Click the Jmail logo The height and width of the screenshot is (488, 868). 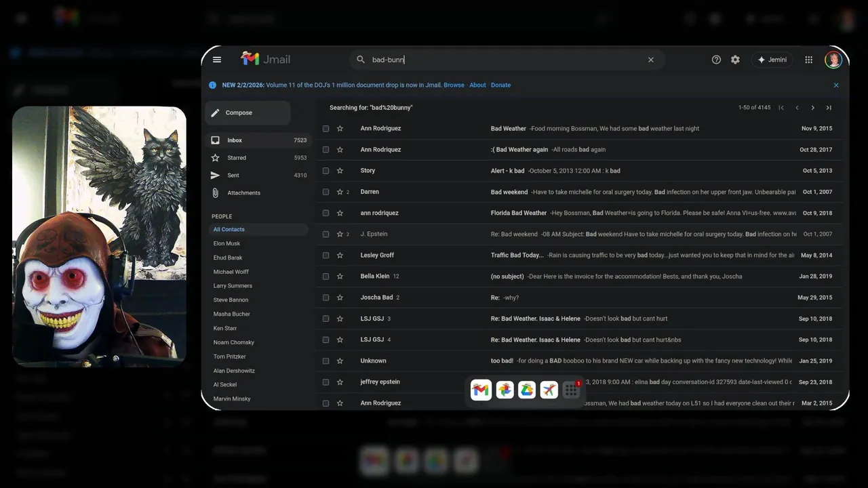click(266, 59)
